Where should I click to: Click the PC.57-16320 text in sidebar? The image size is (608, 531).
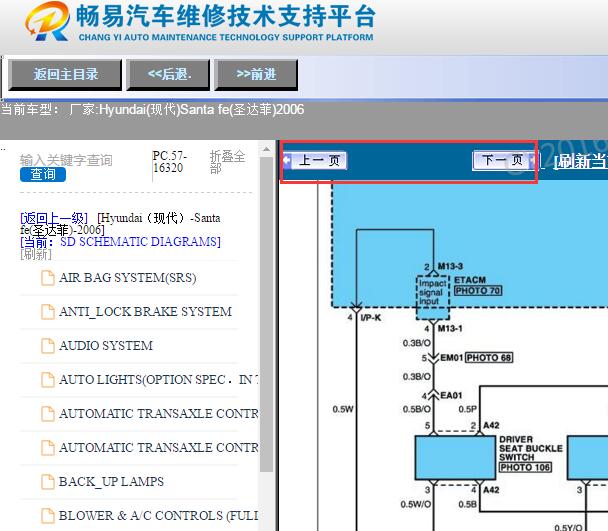click(170, 162)
